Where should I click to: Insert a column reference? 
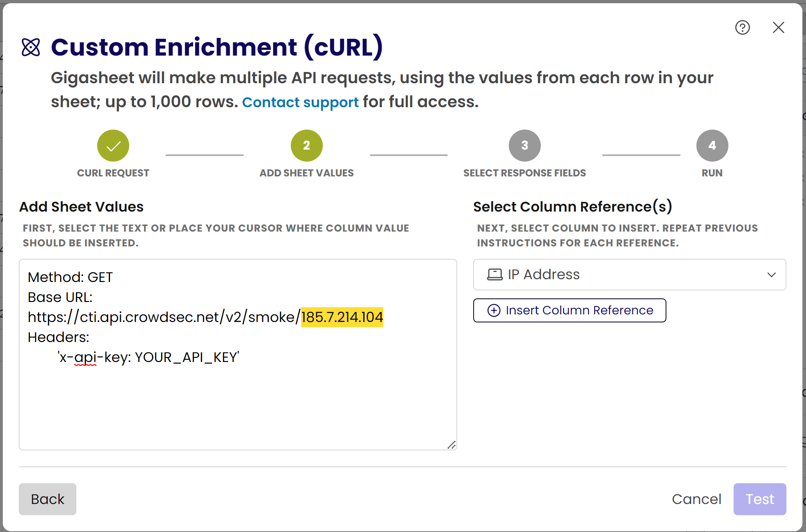(569, 310)
